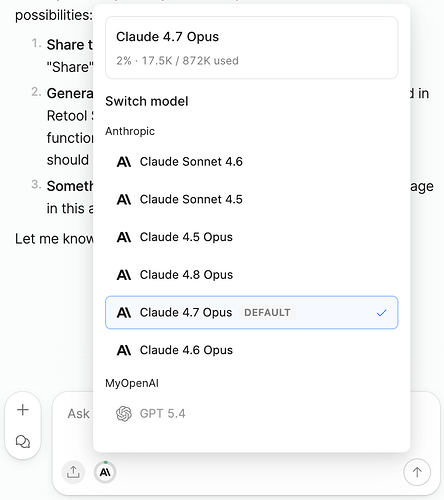Click the DEFAULT badge label

coord(267,313)
